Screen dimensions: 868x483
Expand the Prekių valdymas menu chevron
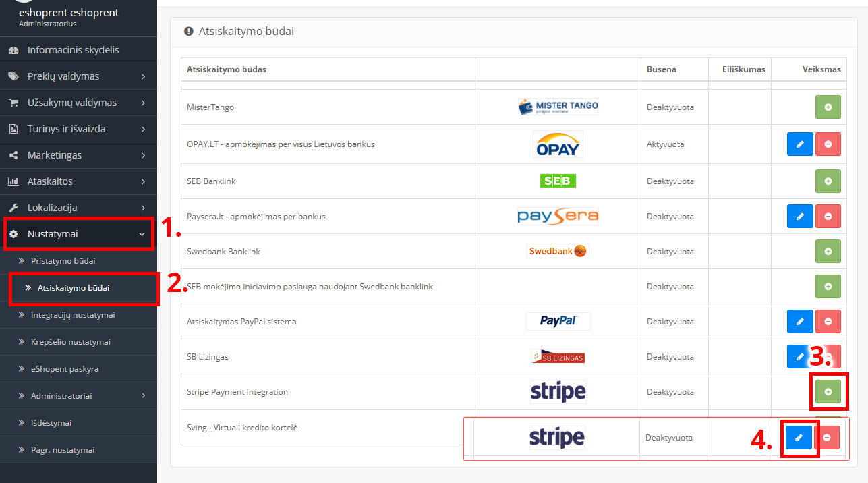pyautogui.click(x=143, y=76)
